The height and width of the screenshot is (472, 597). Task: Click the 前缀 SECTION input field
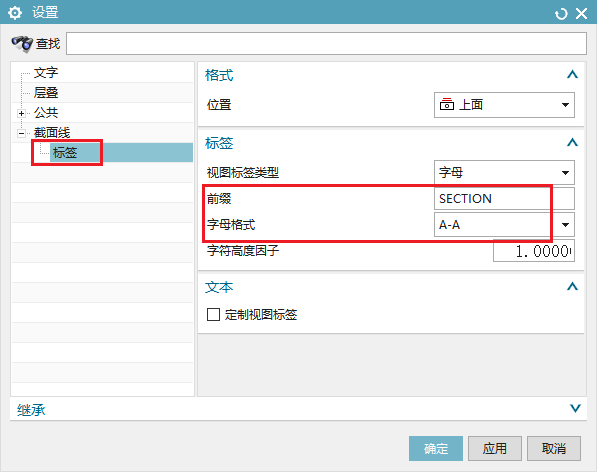[x=504, y=198]
